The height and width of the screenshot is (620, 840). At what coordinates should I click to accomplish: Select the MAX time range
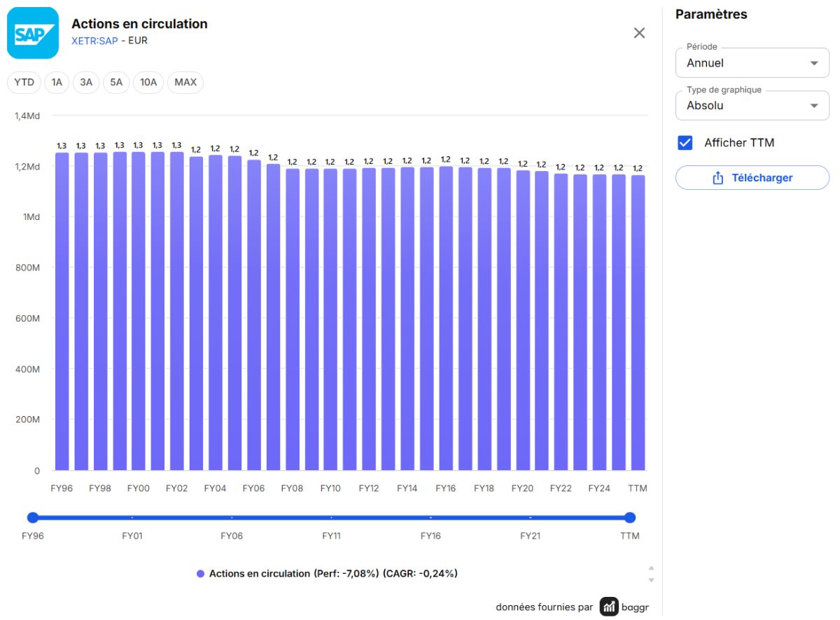pyautogui.click(x=185, y=83)
